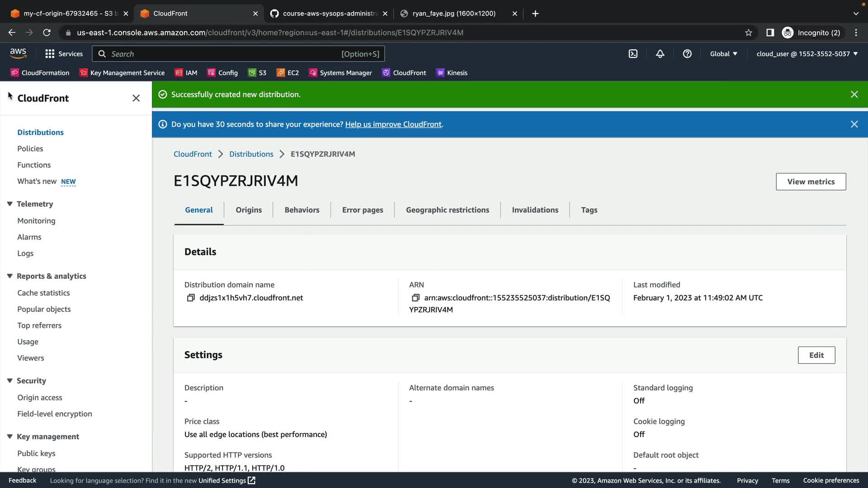Image resolution: width=868 pixels, height=488 pixels.
Task: Open AWS CloudShell icon
Action: click(633, 54)
